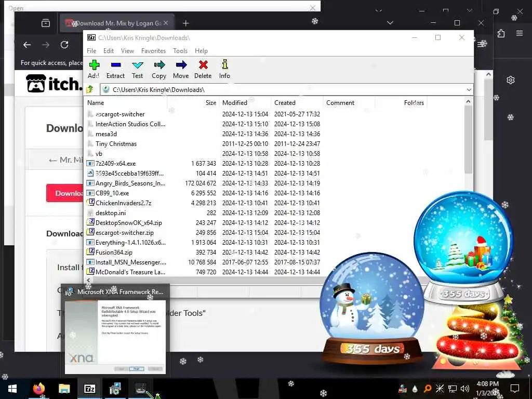Viewport: 532px width, 399px height.
Task: Select the Everything-1.4.1.1026.x6... file
Action: pos(130,243)
